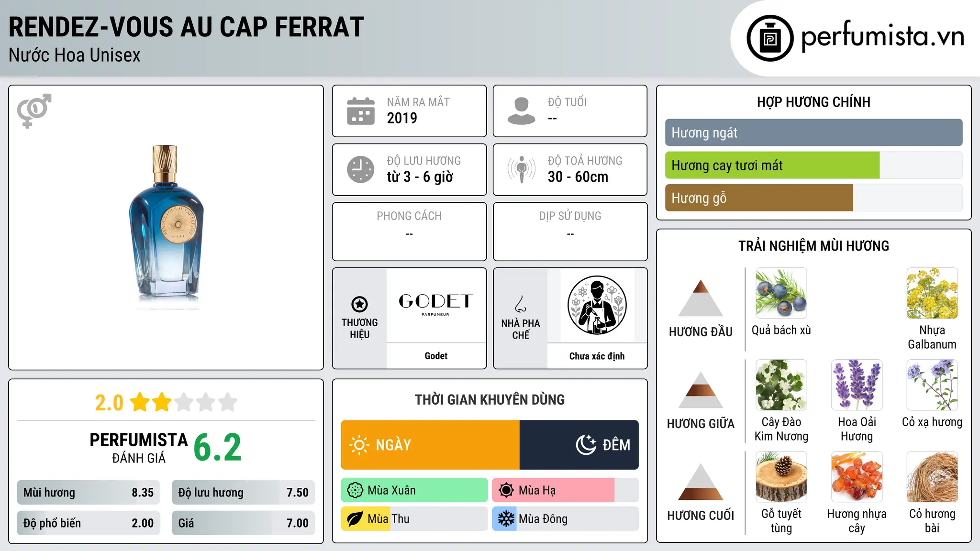The height and width of the screenshot is (551, 980).
Task: Click the Giá 7.00 score bar
Action: coord(243,523)
